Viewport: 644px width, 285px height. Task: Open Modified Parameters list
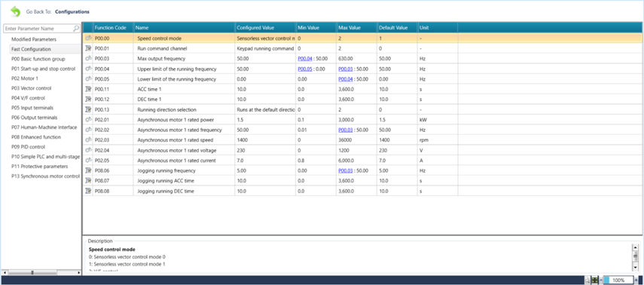34,39
